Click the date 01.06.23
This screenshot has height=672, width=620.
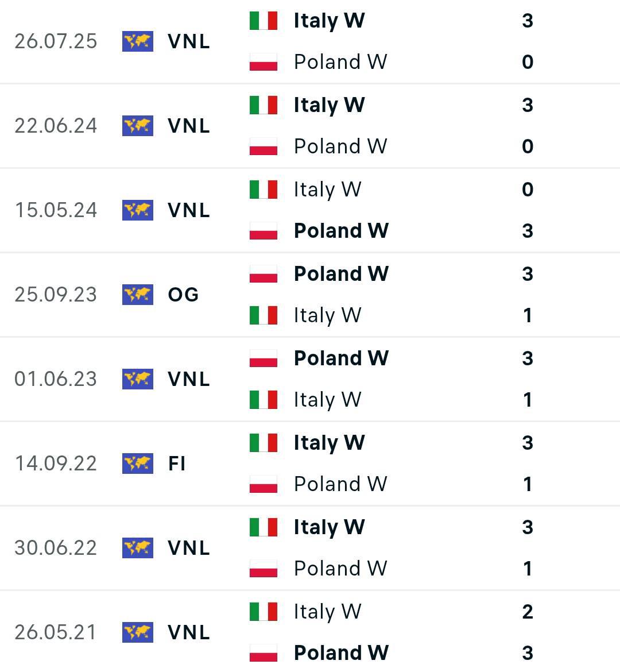click(56, 379)
